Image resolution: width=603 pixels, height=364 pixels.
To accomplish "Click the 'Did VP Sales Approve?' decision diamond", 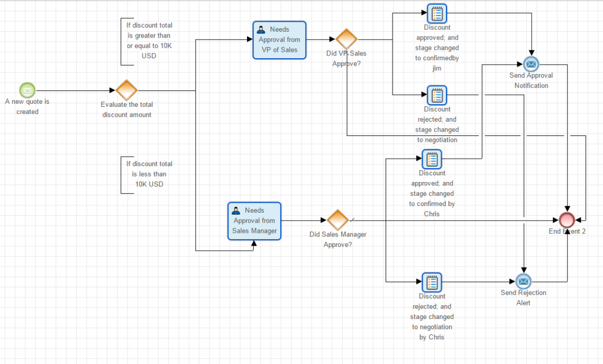I will (x=346, y=39).
